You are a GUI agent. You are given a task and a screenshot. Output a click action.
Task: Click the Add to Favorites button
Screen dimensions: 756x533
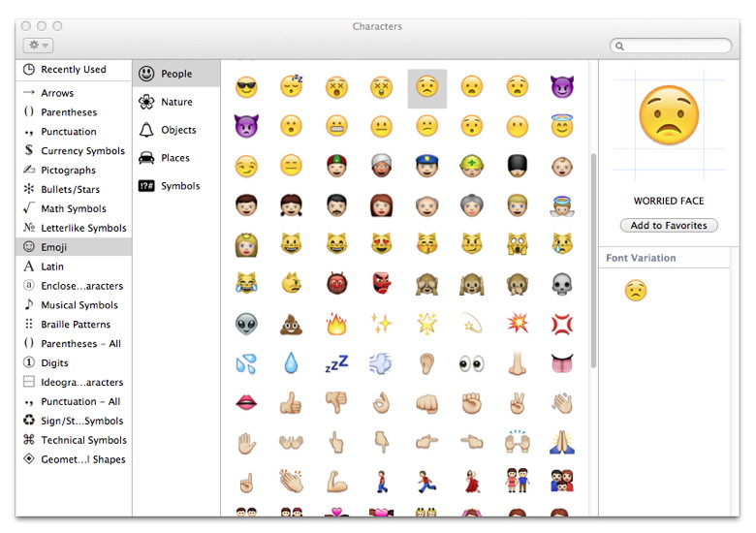point(669,225)
